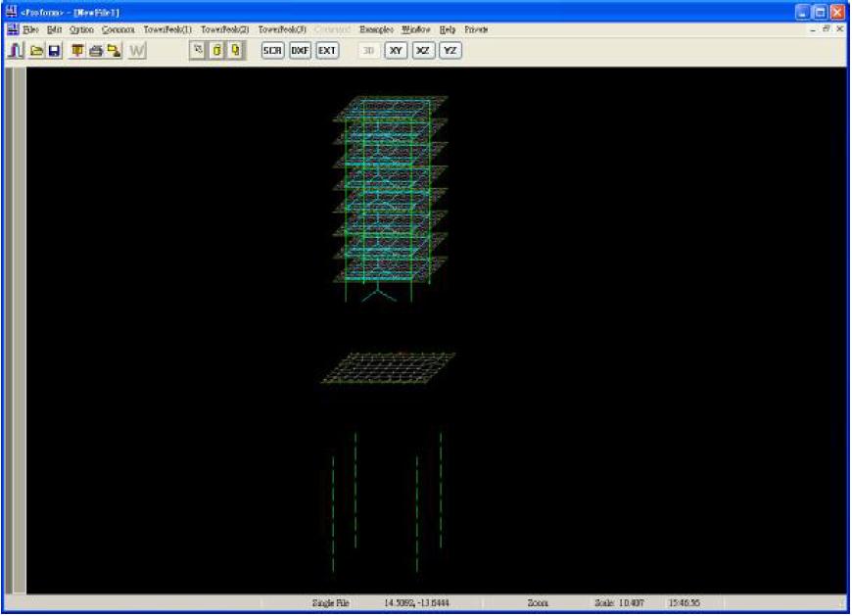Click the Scale readout in status bar
The image size is (852, 616).
click(x=616, y=603)
